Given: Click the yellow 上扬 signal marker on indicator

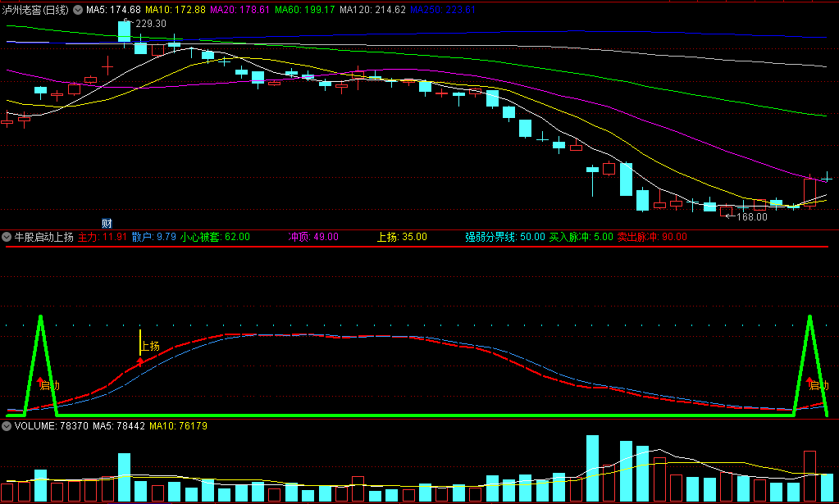Looking at the screenshot, I should pyautogui.click(x=149, y=347).
